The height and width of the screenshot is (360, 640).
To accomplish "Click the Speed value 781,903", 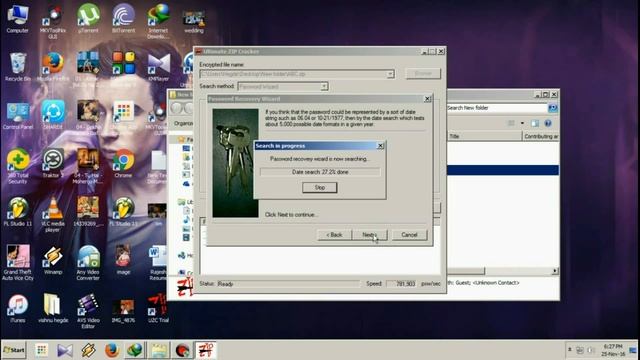I will pyautogui.click(x=401, y=284).
